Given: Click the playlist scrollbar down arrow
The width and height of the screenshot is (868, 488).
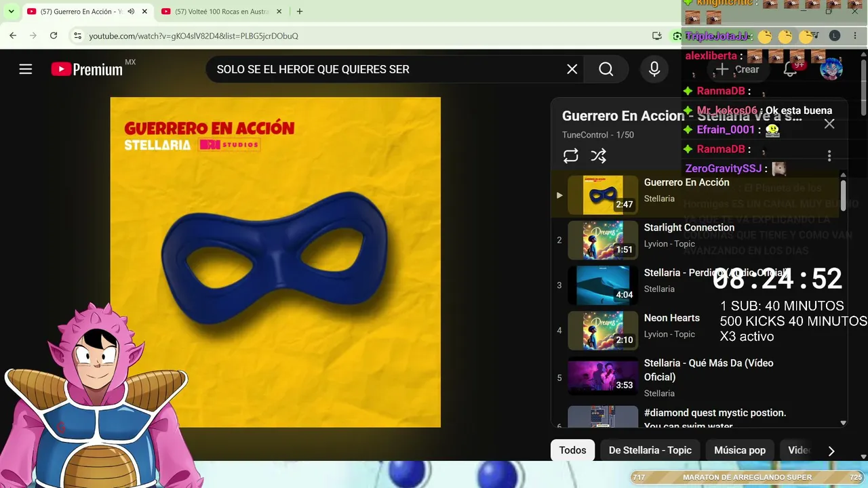Looking at the screenshot, I should click(x=844, y=423).
